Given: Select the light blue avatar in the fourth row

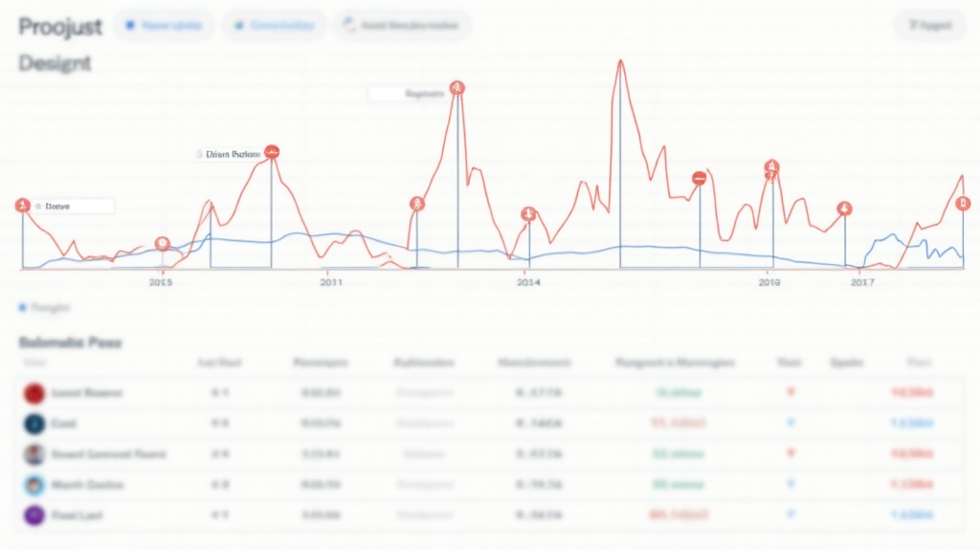Looking at the screenshot, I should point(34,485).
